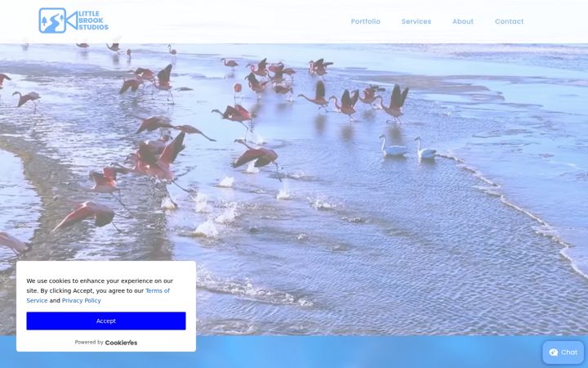Open the Privacy Policy link
Screen dimensions: 588x368
(x=82, y=300)
